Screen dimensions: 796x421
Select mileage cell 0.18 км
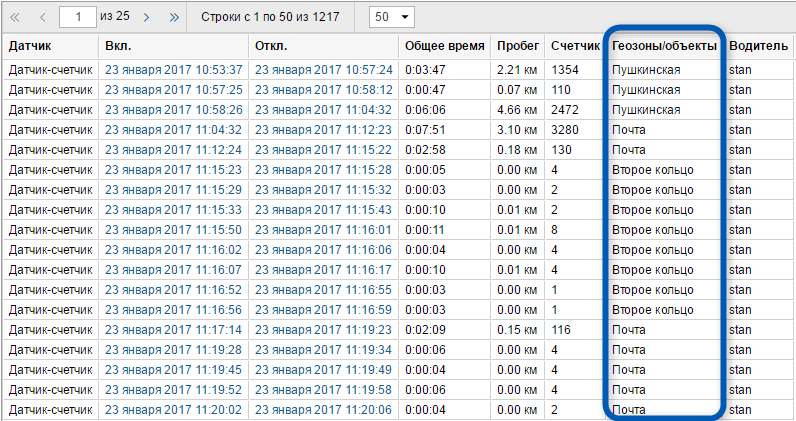pyautogui.click(x=517, y=150)
